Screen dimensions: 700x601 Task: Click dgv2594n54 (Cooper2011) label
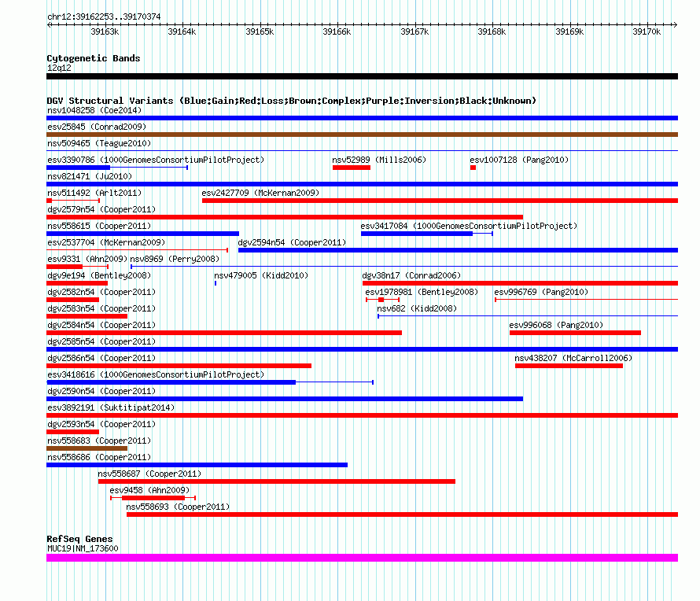[292, 242]
